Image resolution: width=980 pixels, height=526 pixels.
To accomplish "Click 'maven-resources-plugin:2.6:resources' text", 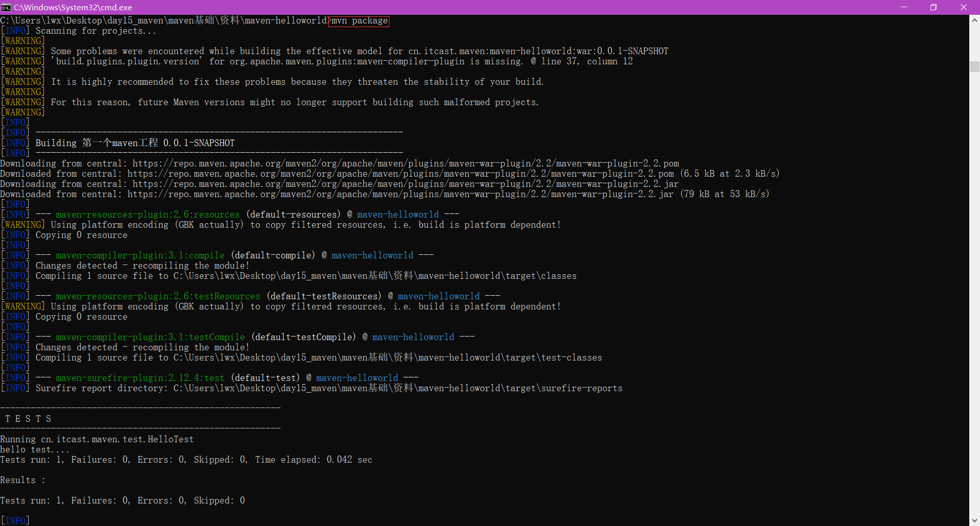I will click(148, 214).
